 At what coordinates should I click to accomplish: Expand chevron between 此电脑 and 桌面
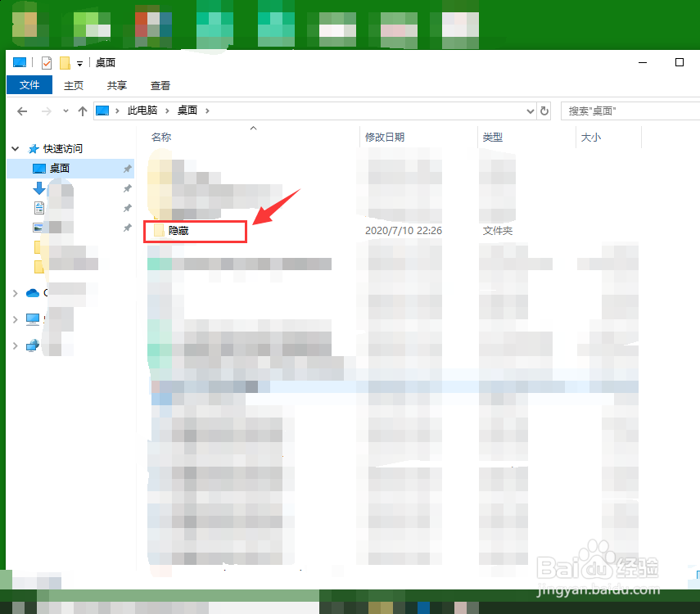pyautogui.click(x=167, y=111)
